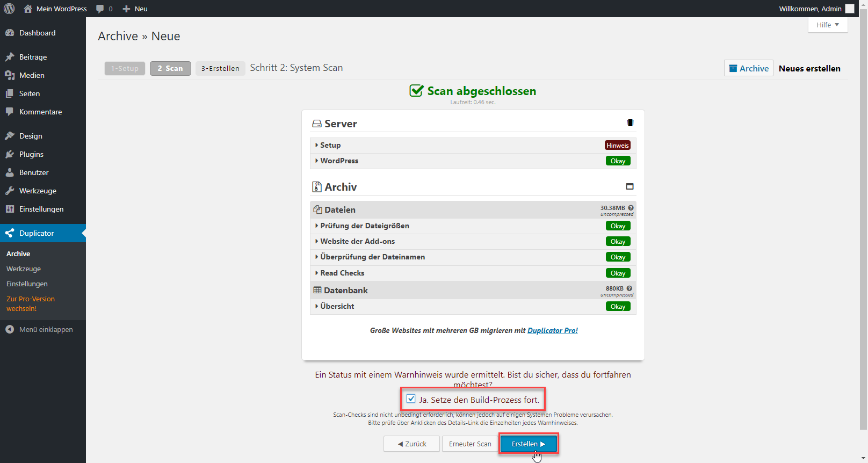
Task: Toggle the Archiv section window icon
Action: [630, 186]
